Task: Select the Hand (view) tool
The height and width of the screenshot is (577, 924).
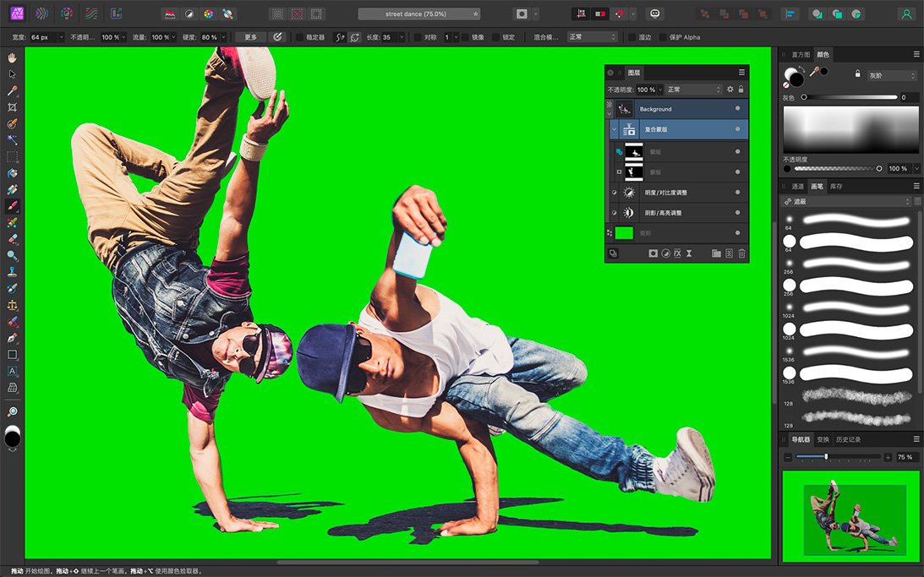Action: click(12, 58)
